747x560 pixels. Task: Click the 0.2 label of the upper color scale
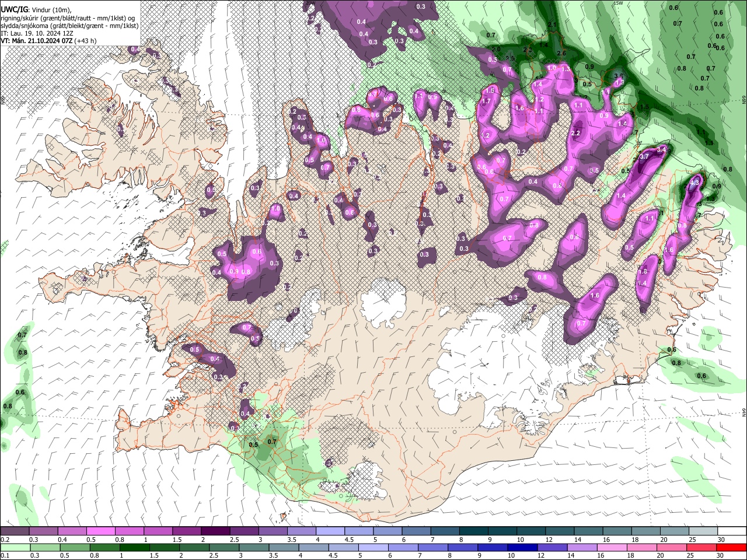tap(5, 540)
